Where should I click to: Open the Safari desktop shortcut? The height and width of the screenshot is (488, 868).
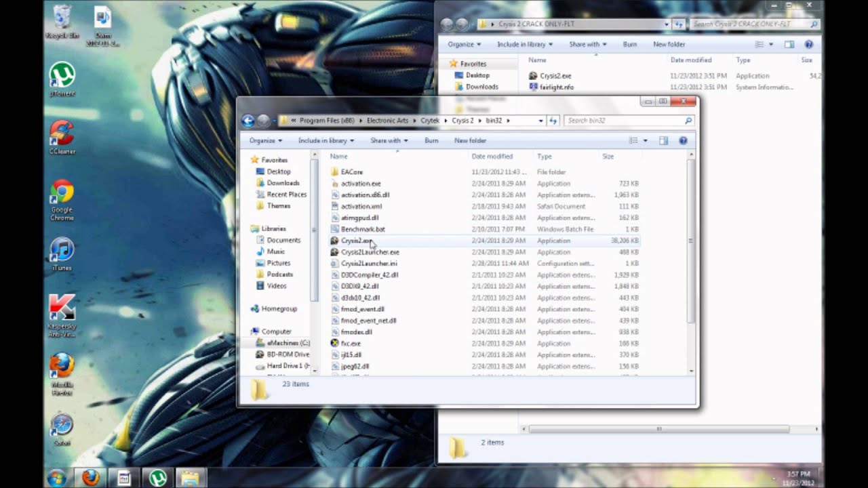click(62, 428)
